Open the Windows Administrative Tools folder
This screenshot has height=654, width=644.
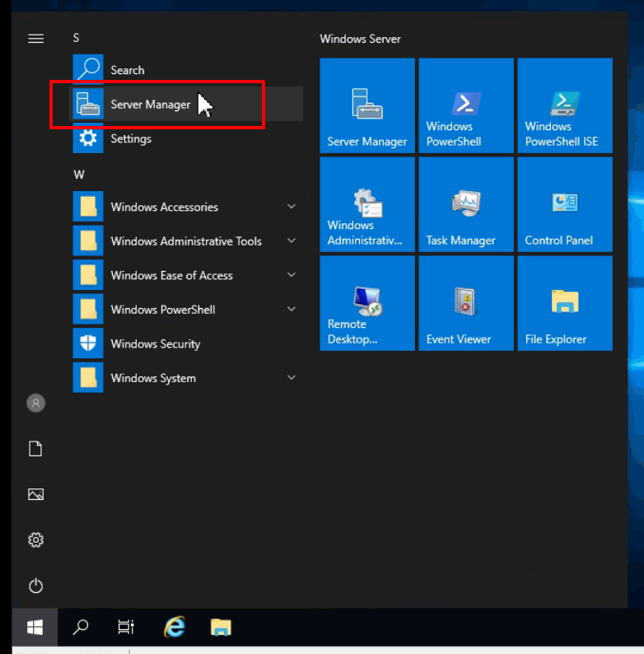[x=187, y=241]
